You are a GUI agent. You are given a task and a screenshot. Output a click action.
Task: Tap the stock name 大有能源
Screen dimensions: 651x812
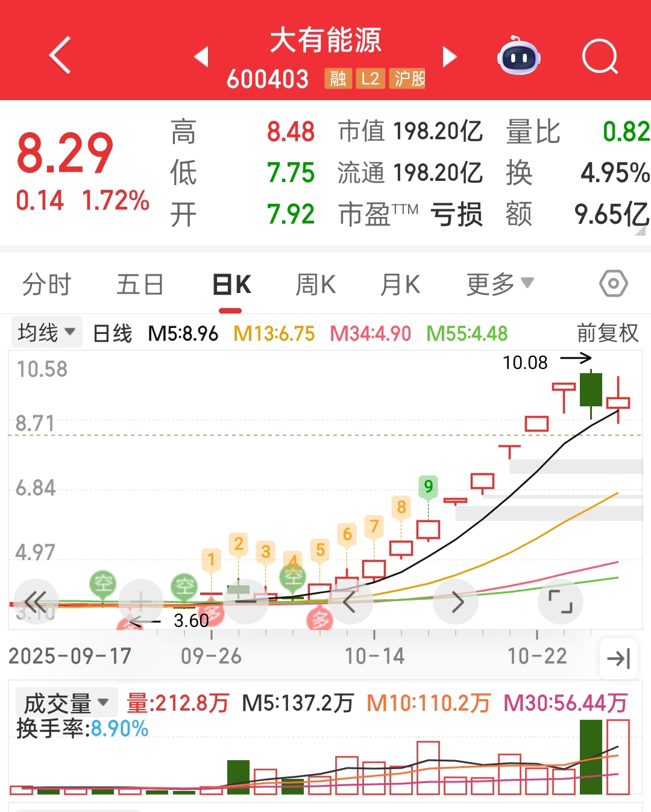click(325, 40)
